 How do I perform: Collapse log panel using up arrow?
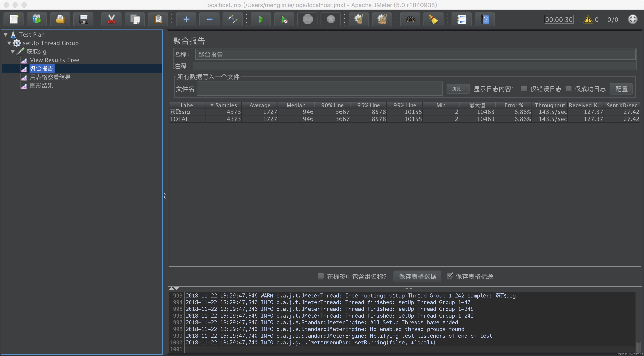pos(171,288)
